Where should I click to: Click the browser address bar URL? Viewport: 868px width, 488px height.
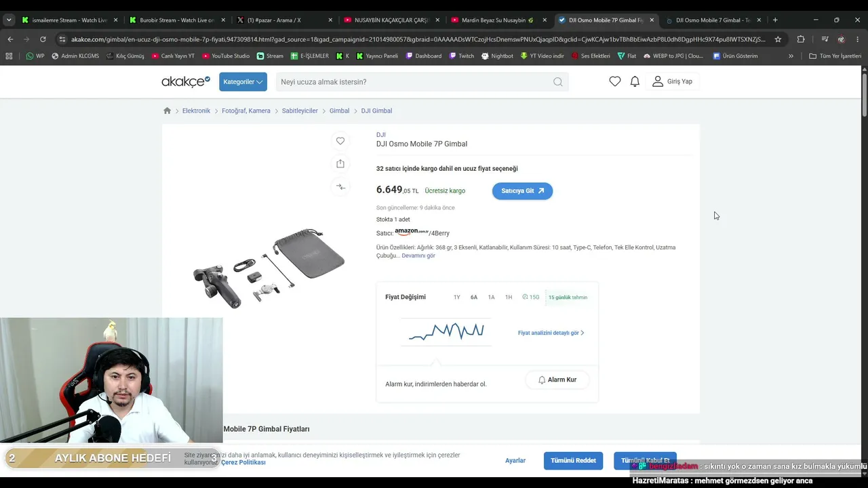pyautogui.click(x=418, y=39)
